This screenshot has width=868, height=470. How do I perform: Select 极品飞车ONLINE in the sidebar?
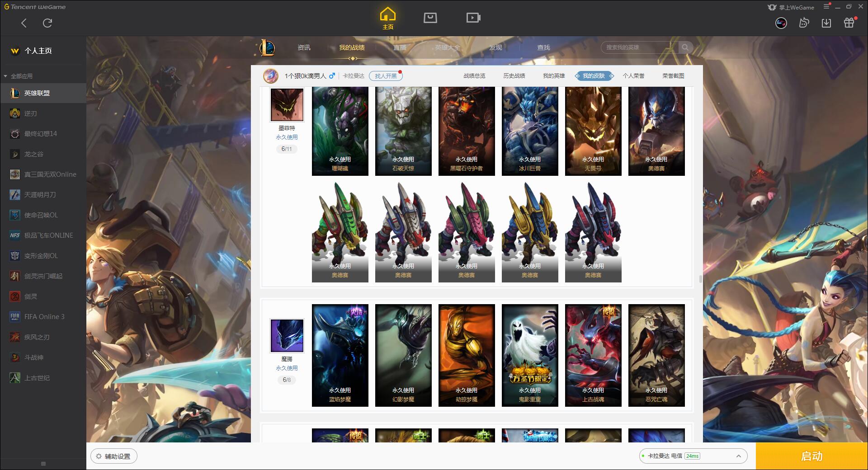click(x=43, y=235)
